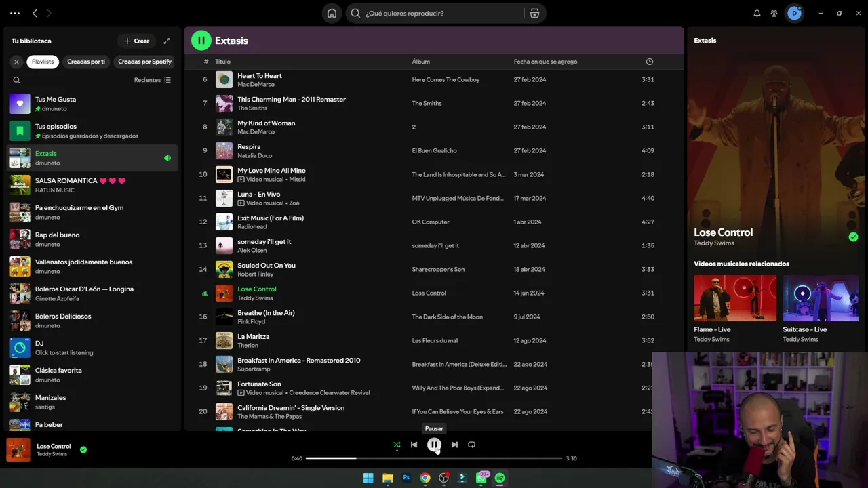The width and height of the screenshot is (868, 488).
Task: Select the Clásica favorita playlist
Action: [x=92, y=375]
